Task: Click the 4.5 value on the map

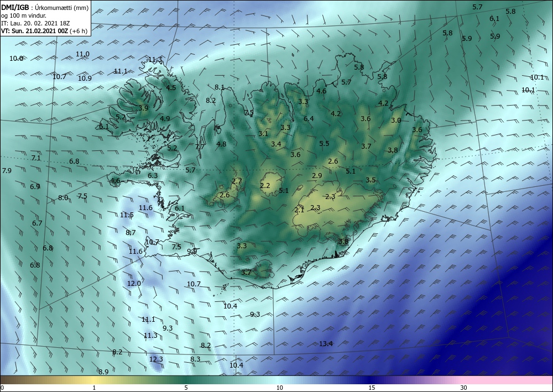Action: (171, 88)
